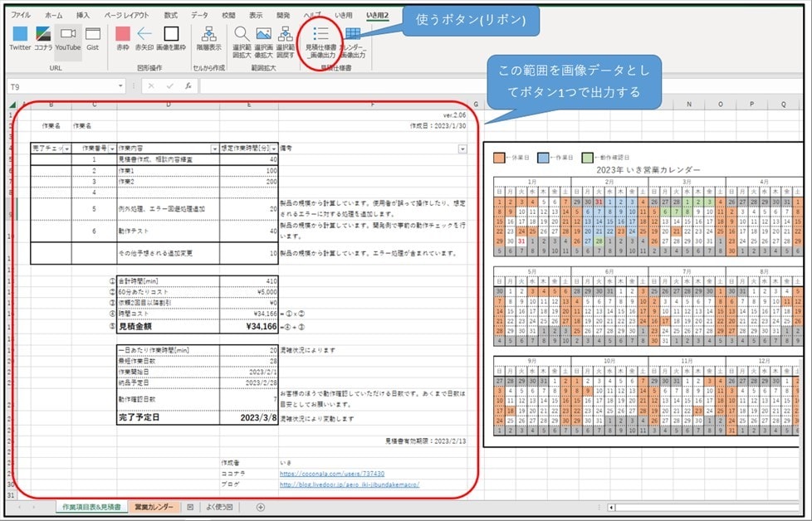Click the 選択範囲拡大 magnifier icon
Viewport: 812px width, 521px height.
242,42
